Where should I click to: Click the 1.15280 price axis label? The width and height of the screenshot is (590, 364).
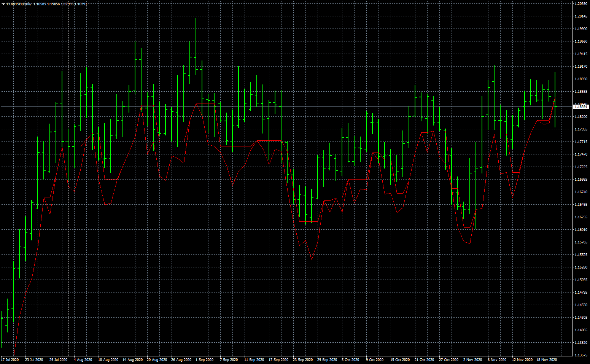click(x=580, y=267)
